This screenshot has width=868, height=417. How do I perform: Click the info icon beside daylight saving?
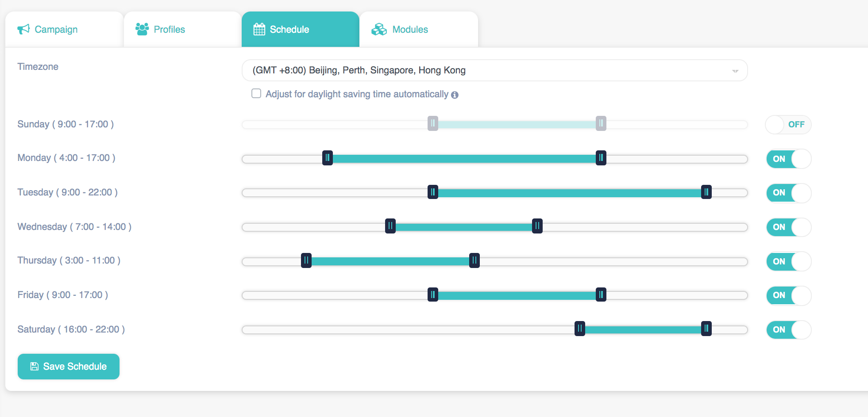pos(455,95)
